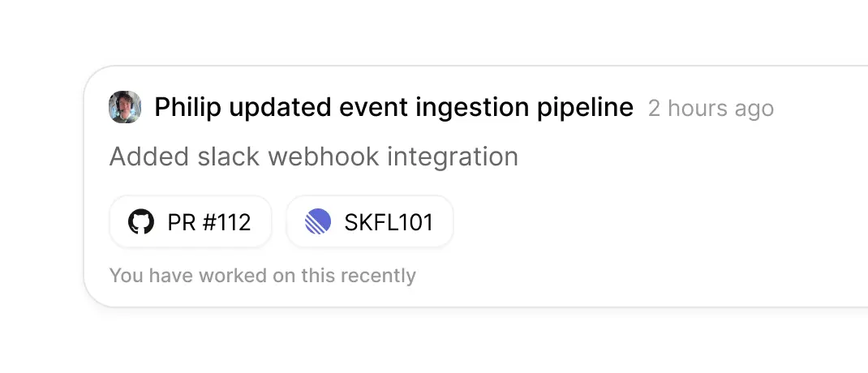Click "You have worked on this recently" note
The image size is (868, 373).
263,276
